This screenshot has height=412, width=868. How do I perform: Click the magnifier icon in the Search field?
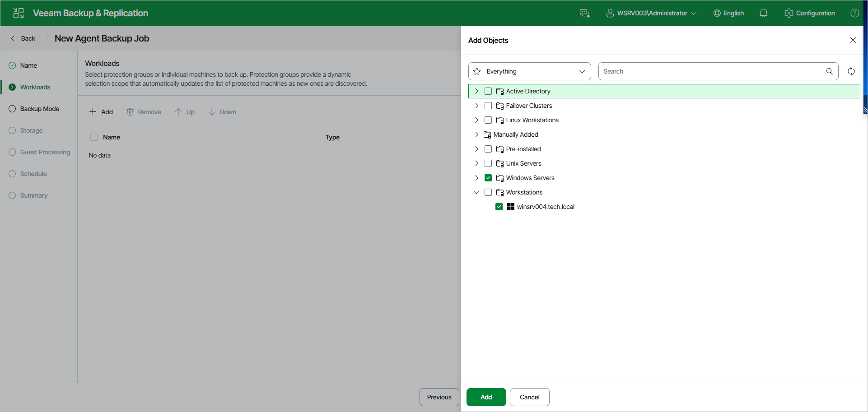click(830, 71)
